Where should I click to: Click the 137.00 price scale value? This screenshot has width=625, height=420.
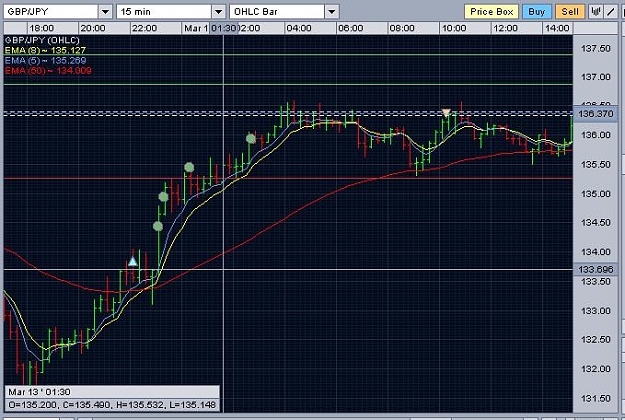[x=596, y=77]
